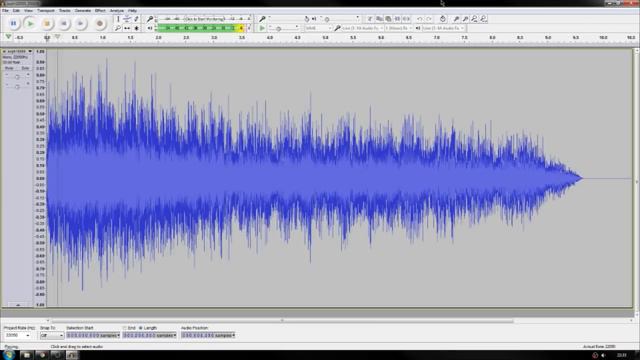This screenshot has width=640, height=360.
Task: Open the Edit menu
Action: [x=16, y=10]
